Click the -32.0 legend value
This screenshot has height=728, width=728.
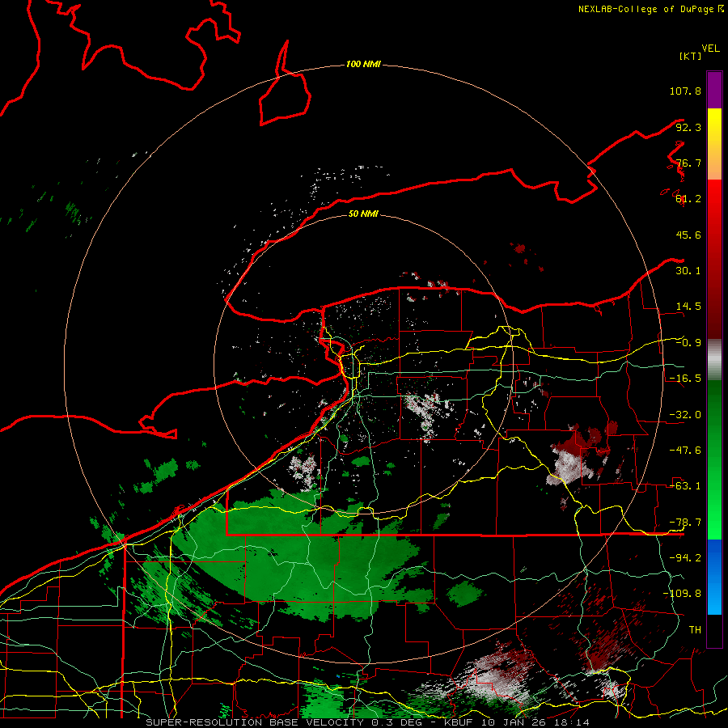coord(685,415)
